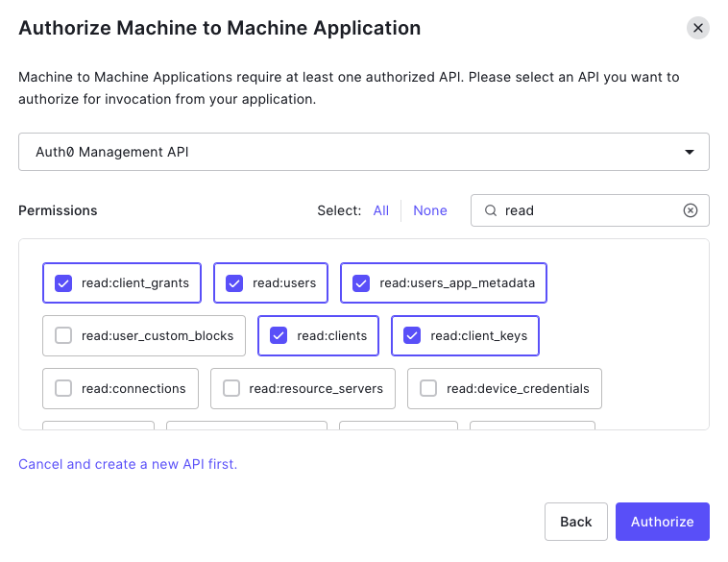Check read:user_custom_blocks permission
The width and height of the screenshot is (728, 562).
63,335
